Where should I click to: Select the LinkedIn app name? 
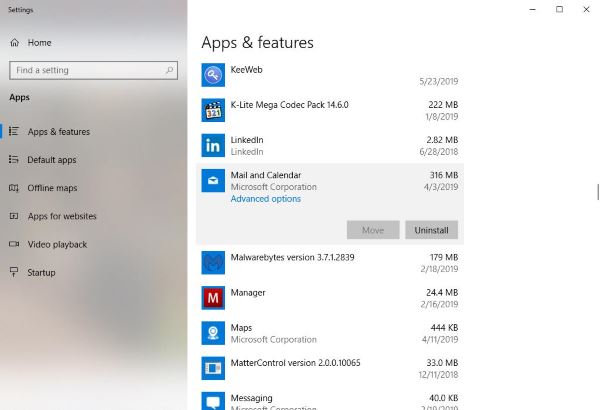pyautogui.click(x=247, y=140)
